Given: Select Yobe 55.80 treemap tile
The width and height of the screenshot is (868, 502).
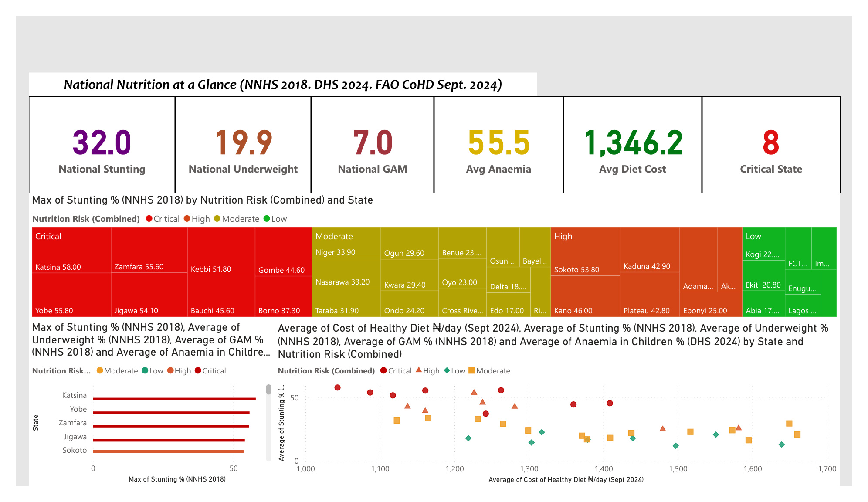Looking at the screenshot, I should pyautogui.click(x=71, y=295).
